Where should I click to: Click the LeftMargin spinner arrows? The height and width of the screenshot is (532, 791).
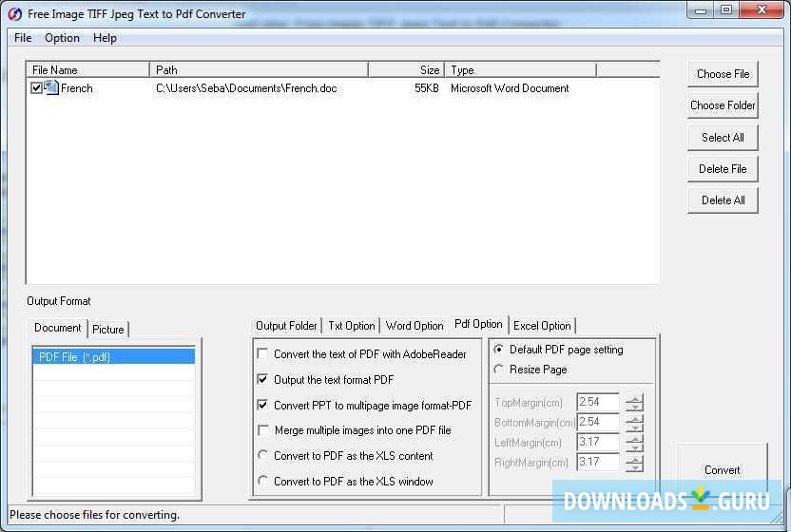point(635,443)
